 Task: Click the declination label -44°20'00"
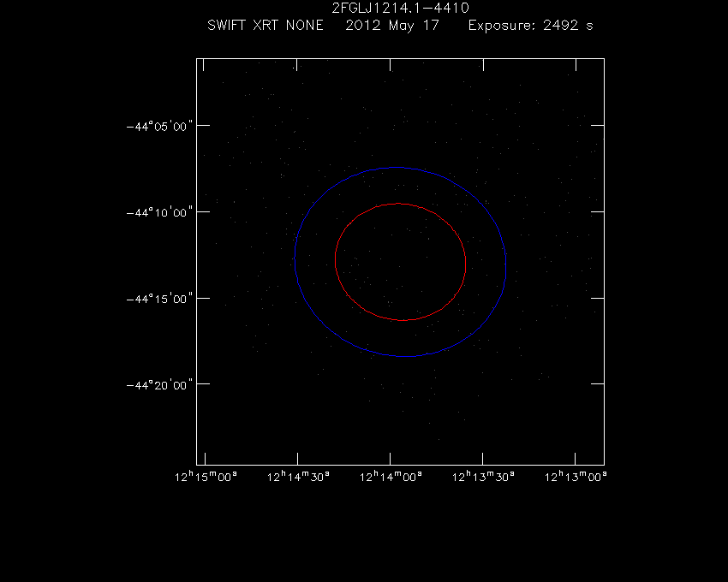159,385
